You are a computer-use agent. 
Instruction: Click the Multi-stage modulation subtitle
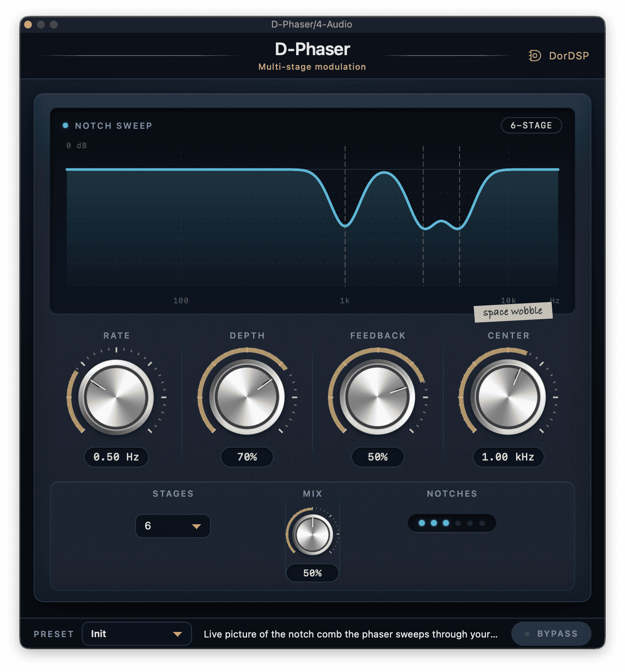coord(312,67)
